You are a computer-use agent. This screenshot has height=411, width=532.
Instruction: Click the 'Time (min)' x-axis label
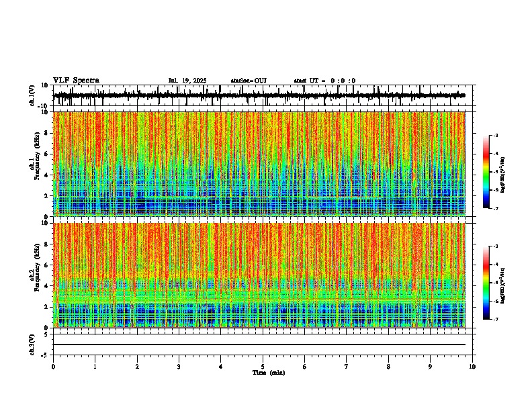pos(269,373)
